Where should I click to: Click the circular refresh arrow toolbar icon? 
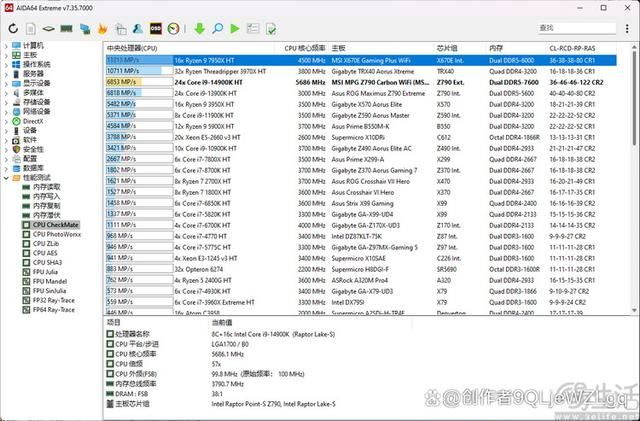click(x=13, y=29)
